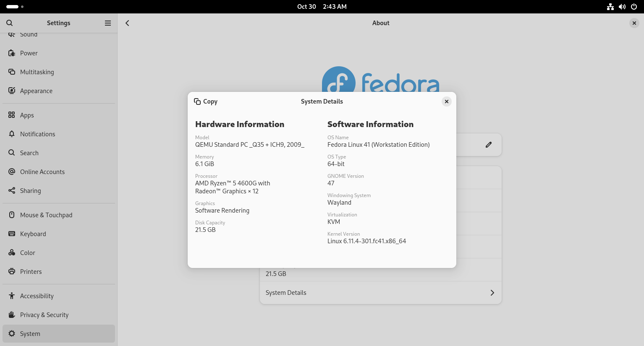Viewport: 644px width, 346px height.
Task: Select the System entry in sidebar
Action: pyautogui.click(x=30, y=333)
